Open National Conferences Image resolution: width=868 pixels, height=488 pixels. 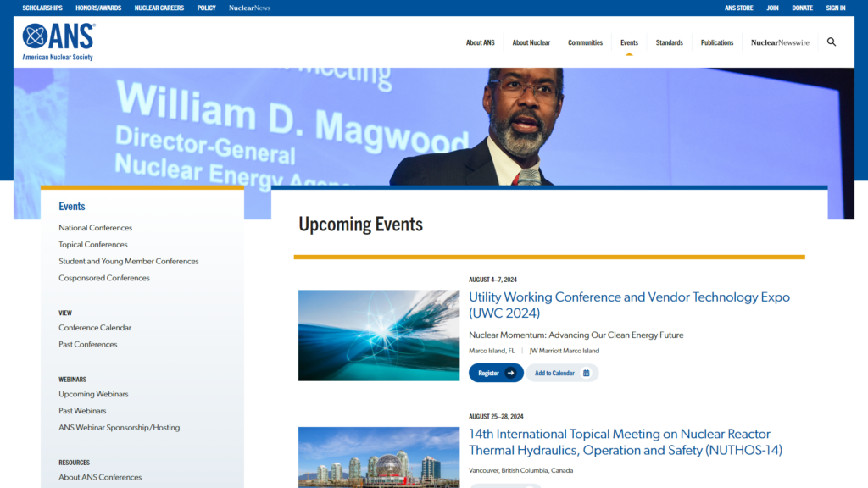coord(95,227)
